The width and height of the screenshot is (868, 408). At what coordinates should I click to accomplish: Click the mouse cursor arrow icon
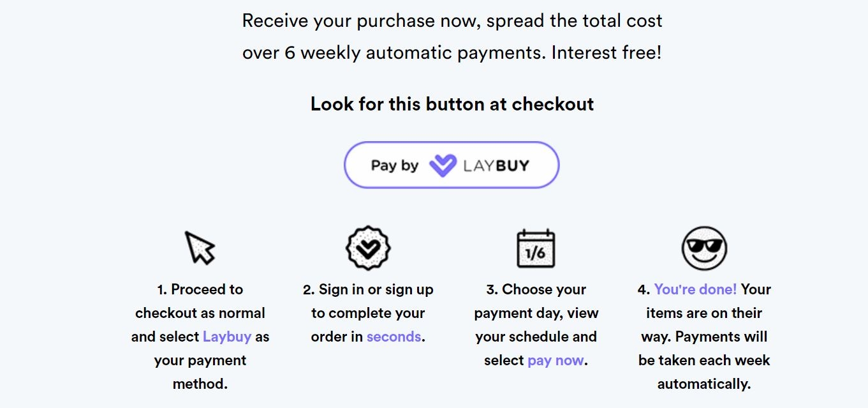coord(200,248)
